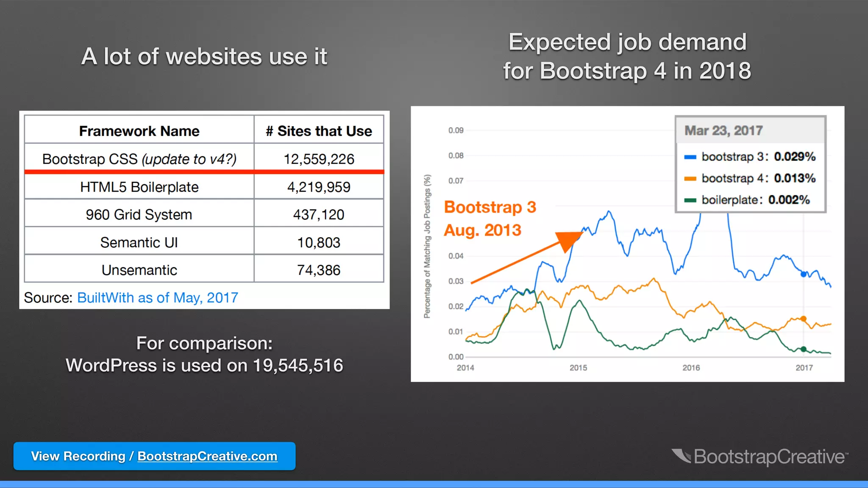Click the 'bootstrap 3: 0.029%' legend entry
Screen dimensions: 868x488
pos(750,157)
